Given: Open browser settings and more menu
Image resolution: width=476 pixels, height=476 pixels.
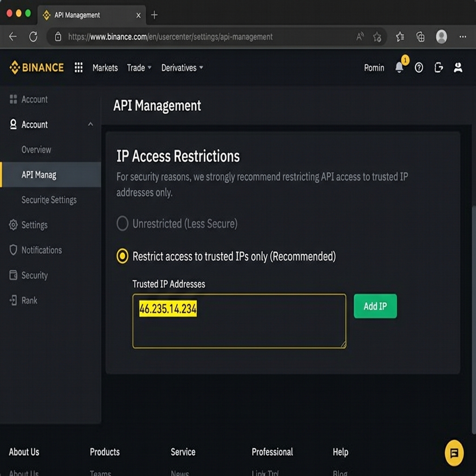Looking at the screenshot, I should pyautogui.click(x=463, y=37).
